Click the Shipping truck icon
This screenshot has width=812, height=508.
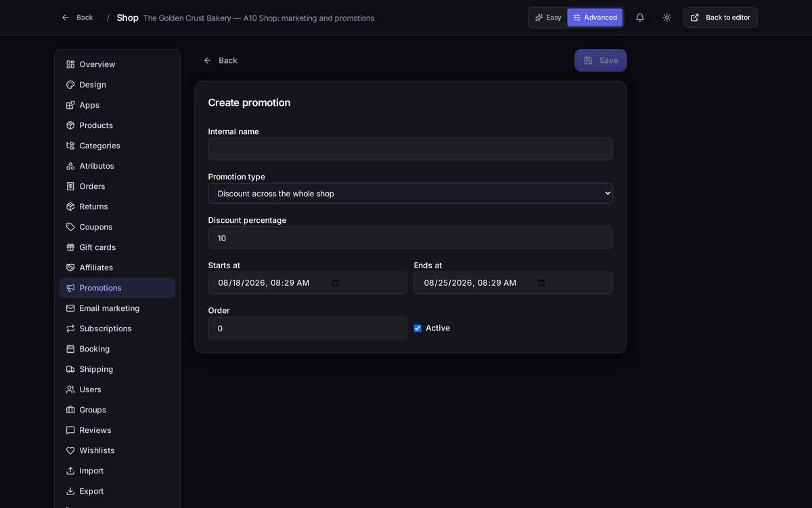(70, 369)
